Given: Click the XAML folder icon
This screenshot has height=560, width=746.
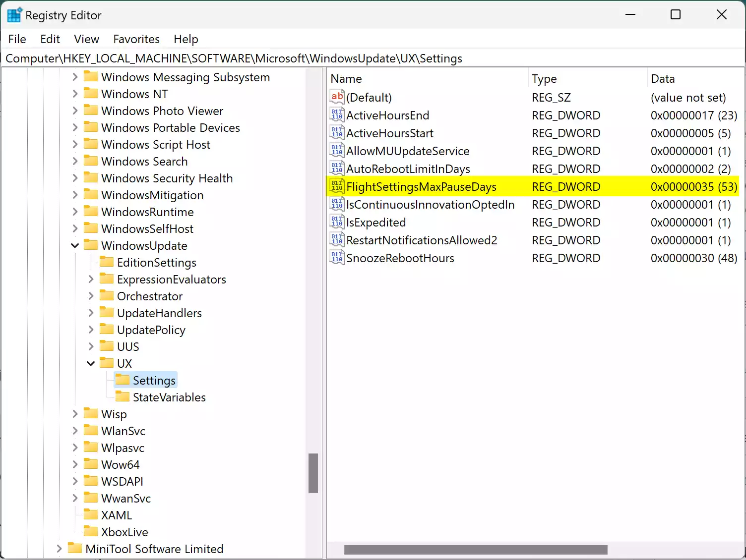Looking at the screenshot, I should click(91, 514).
